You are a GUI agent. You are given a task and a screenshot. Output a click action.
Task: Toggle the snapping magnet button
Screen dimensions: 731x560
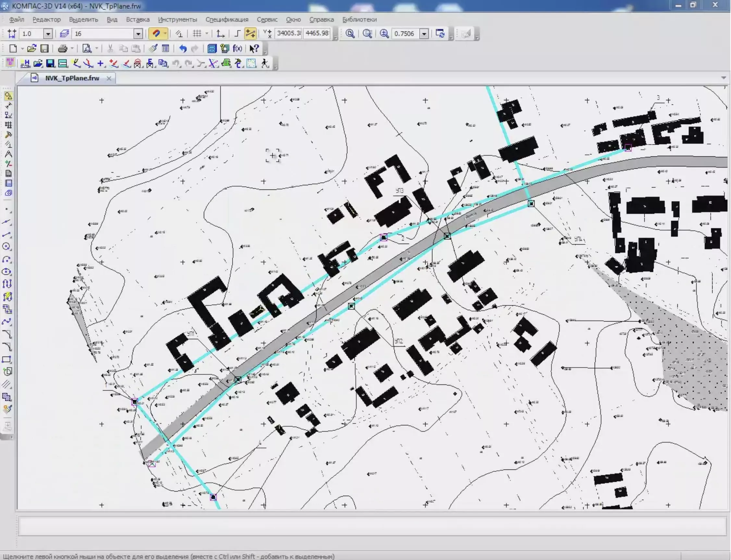pyautogui.click(x=156, y=34)
